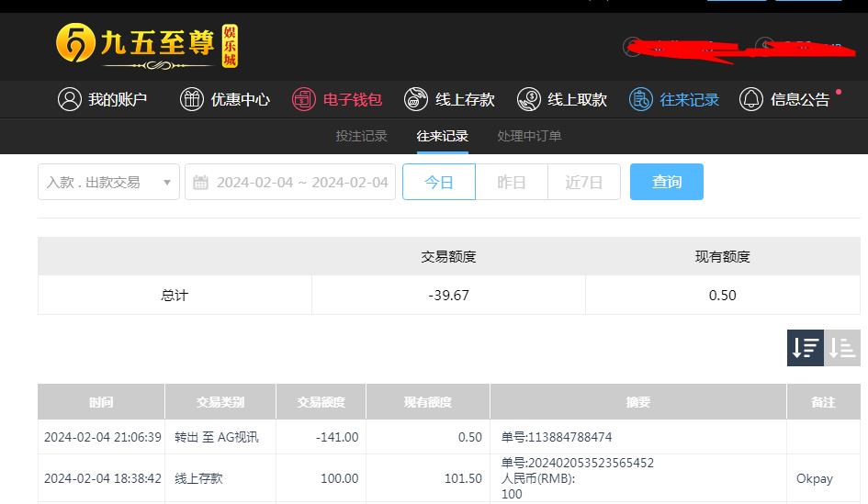Click the 九五至尊 gold logo
This screenshot has width=868, height=504.
pos(147,47)
